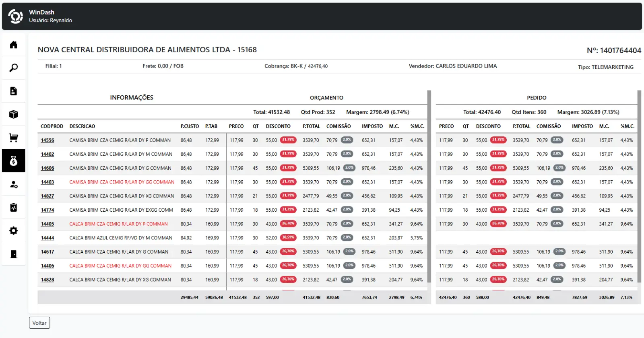Click the Orçamento table vertical scrollbar
The image size is (644, 338).
(x=429, y=185)
